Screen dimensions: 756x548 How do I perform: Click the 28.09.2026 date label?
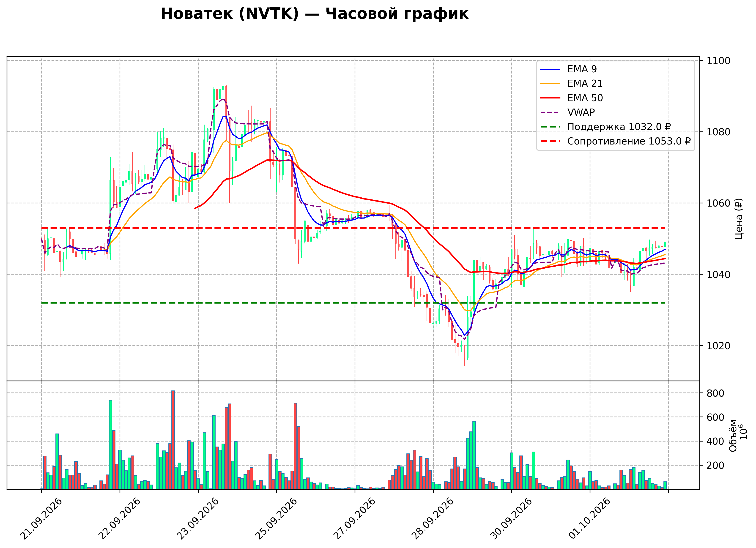[x=433, y=519]
